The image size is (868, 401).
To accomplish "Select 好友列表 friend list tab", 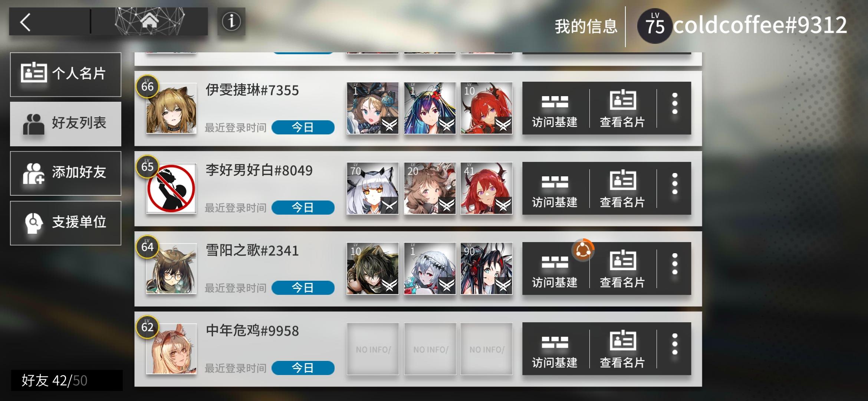I will point(66,124).
